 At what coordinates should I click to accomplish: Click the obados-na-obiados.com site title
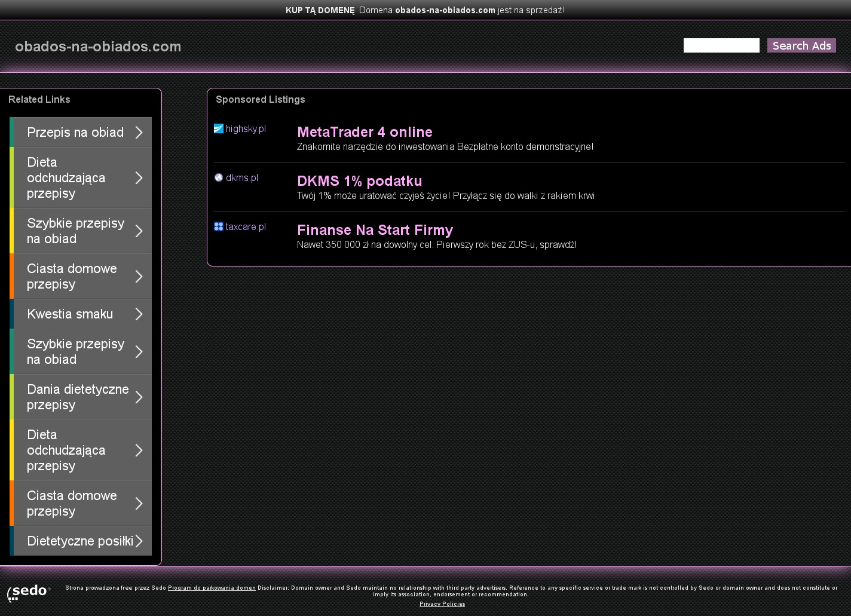tap(98, 47)
